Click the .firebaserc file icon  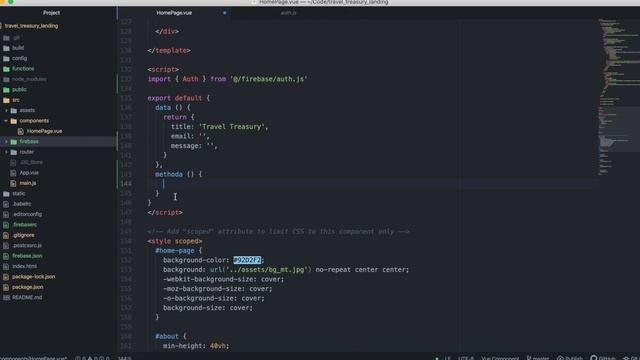click(x=6, y=225)
